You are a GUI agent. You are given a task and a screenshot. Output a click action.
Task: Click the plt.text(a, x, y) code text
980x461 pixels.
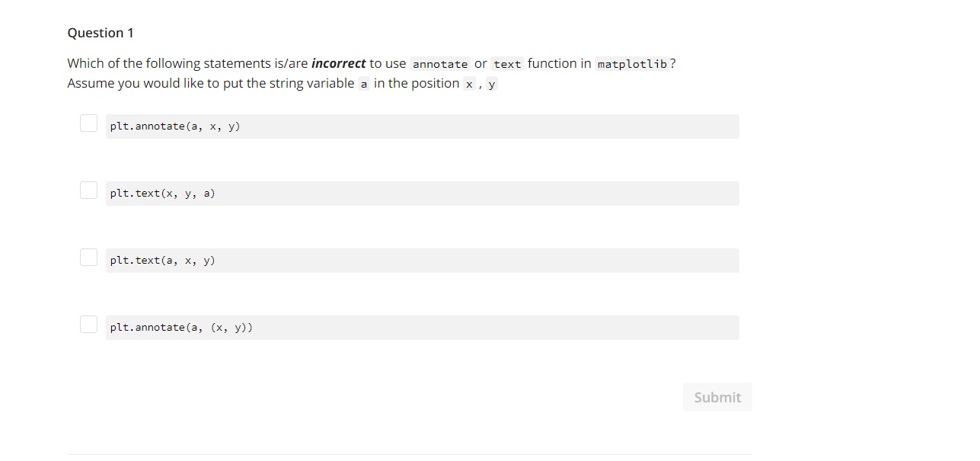pos(162,261)
